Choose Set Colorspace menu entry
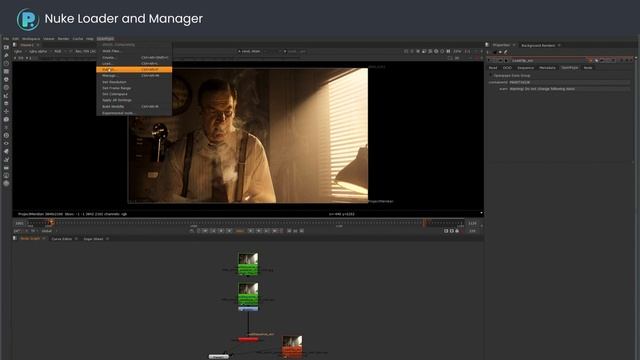The image size is (640, 360). click(x=134, y=94)
